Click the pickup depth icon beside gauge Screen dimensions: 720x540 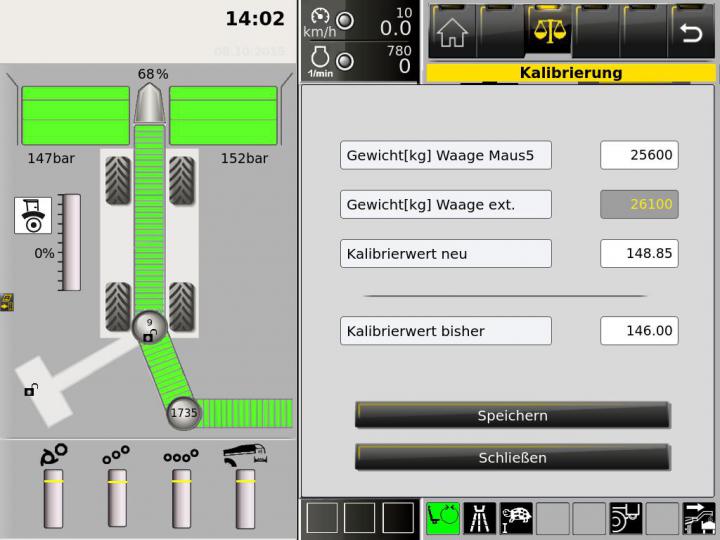[x=33, y=216]
